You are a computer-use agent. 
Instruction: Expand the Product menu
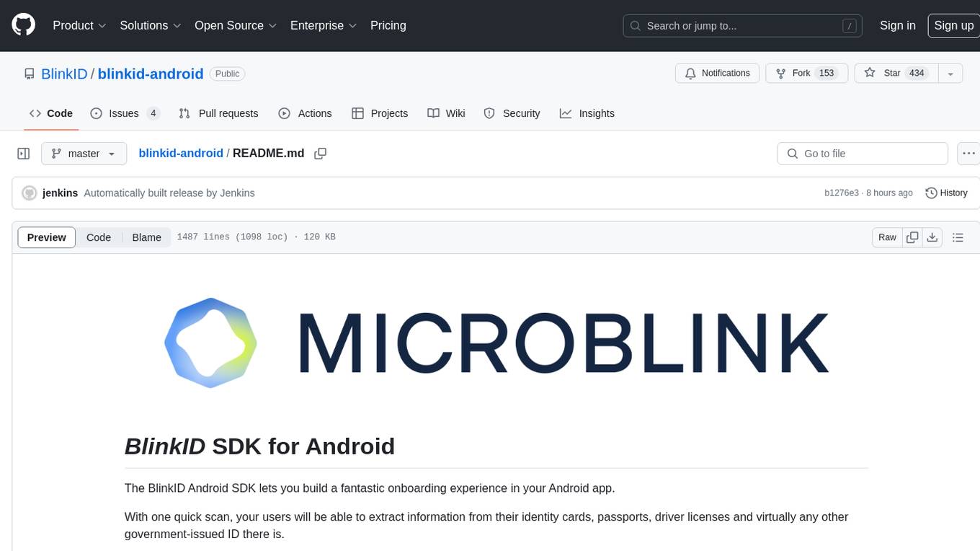click(79, 25)
